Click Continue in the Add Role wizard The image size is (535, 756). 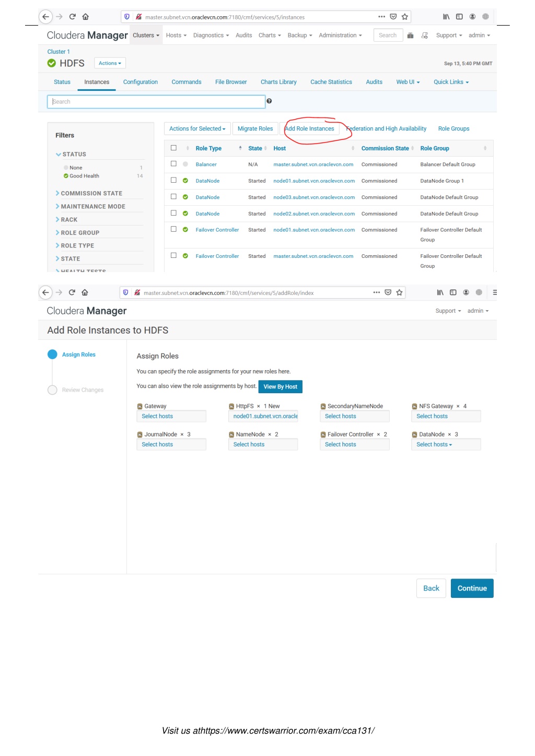coord(472,588)
